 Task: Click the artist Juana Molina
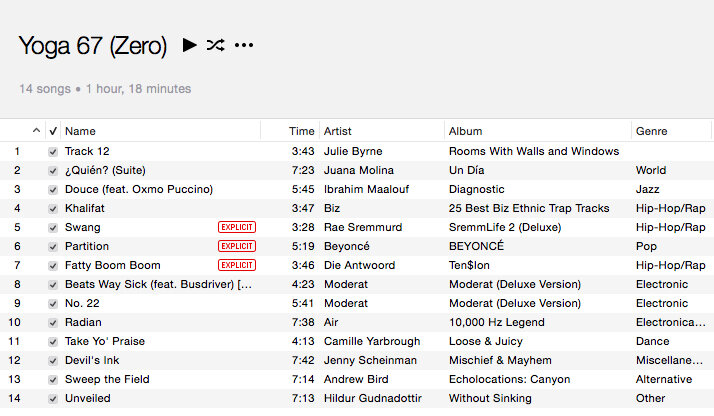[358, 170]
